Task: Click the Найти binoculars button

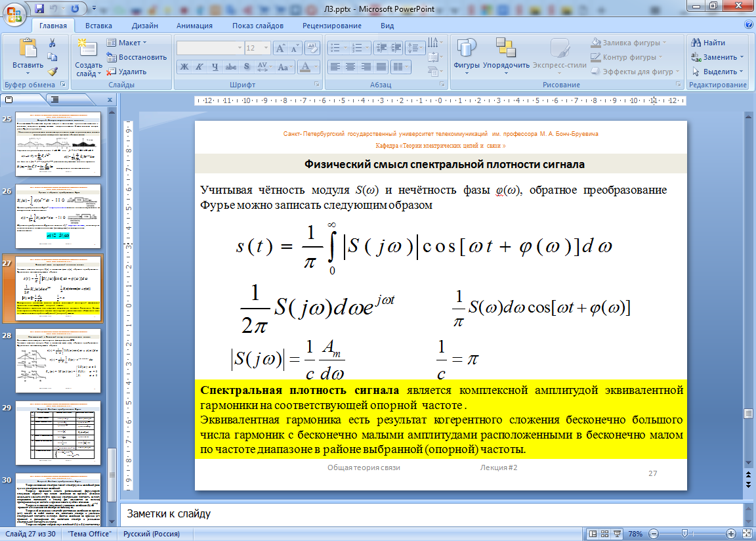Action: (707, 43)
